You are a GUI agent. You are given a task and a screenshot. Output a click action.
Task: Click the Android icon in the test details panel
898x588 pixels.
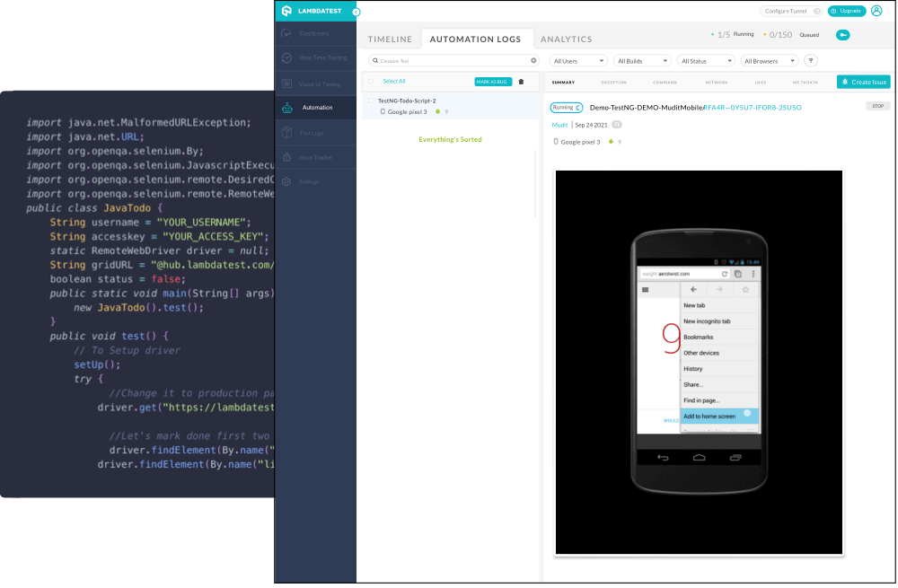coord(611,142)
